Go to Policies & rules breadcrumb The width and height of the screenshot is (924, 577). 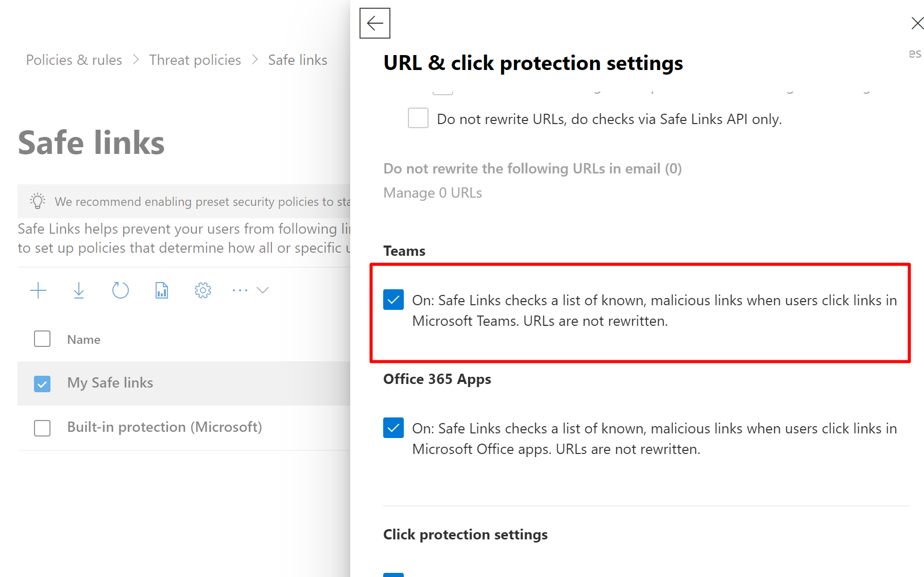click(74, 60)
